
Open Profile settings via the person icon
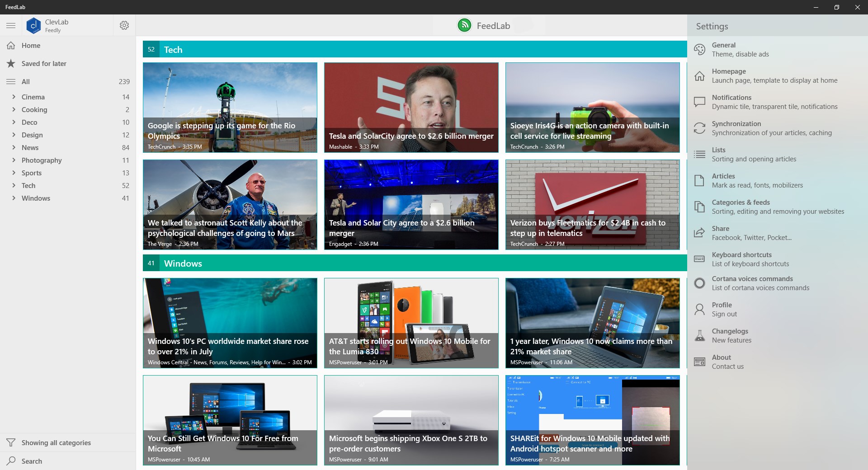[x=699, y=309]
